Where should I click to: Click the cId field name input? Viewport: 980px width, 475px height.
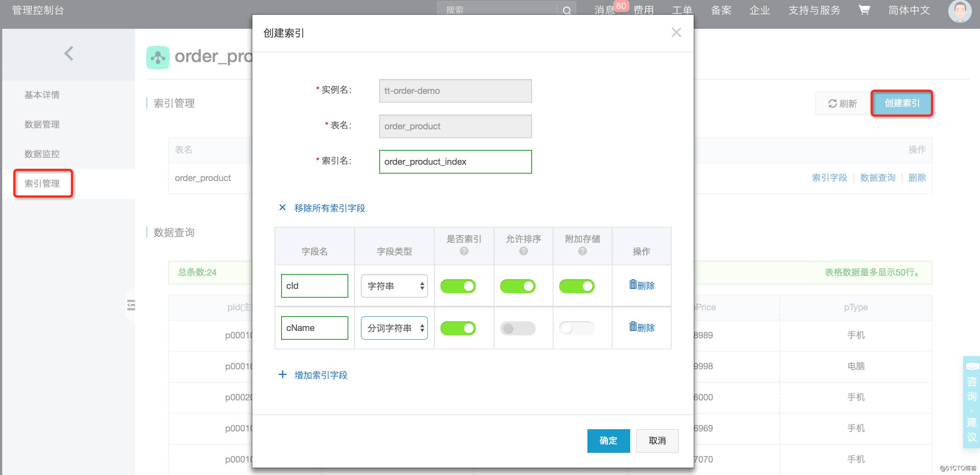(314, 286)
